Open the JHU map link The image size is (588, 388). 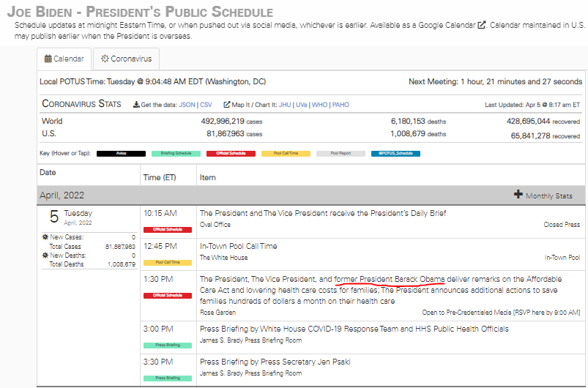click(285, 105)
